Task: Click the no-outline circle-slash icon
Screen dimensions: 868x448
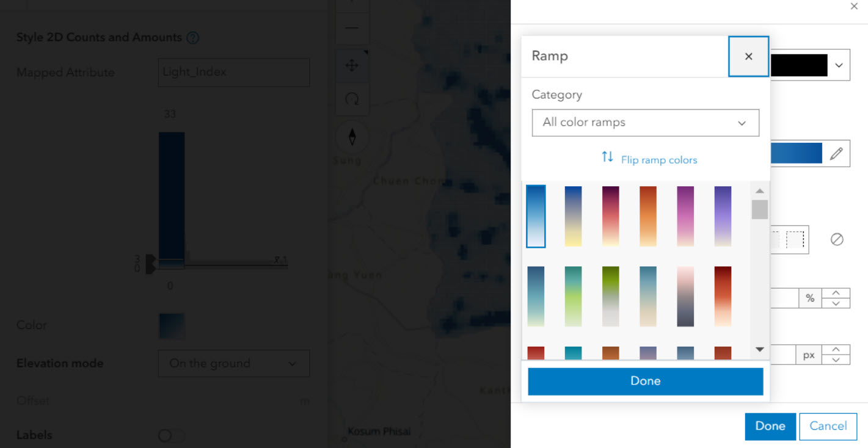Action: (837, 239)
